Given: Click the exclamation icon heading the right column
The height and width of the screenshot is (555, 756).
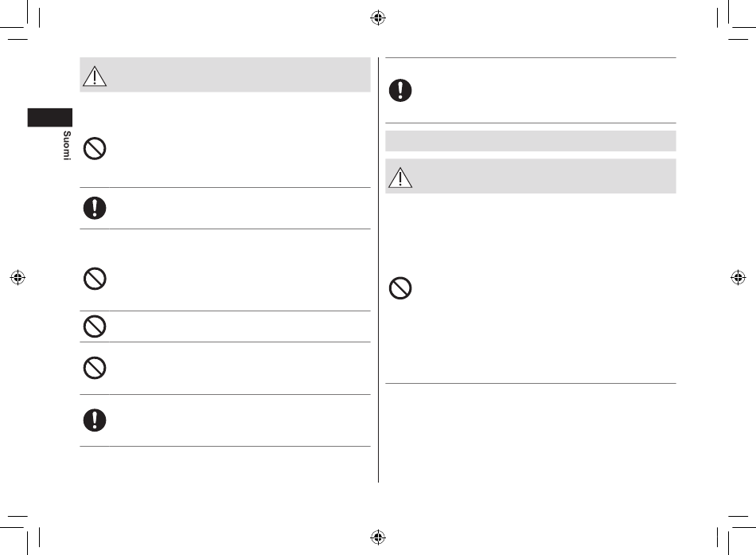Looking at the screenshot, I should pyautogui.click(x=400, y=90).
